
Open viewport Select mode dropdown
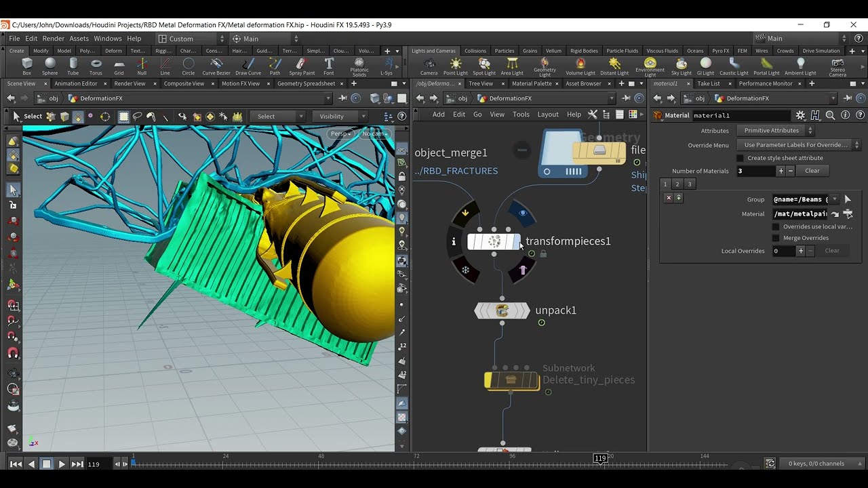pyautogui.click(x=277, y=117)
